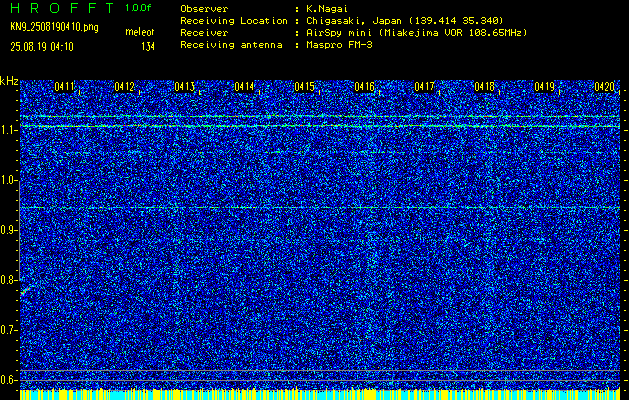The height and width of the screenshot is (400, 629).
Task: Click the timestamp 25.08.19 04:10
Action: [42, 47]
